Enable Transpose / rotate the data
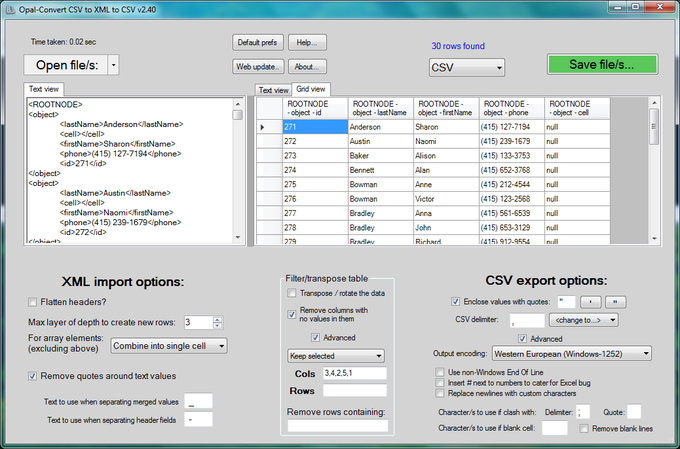The height and width of the screenshot is (449, 680). 292,293
